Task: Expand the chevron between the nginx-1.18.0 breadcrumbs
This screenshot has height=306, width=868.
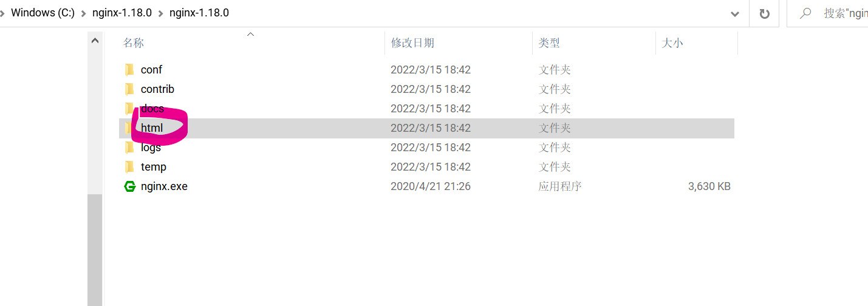Action: (x=161, y=13)
